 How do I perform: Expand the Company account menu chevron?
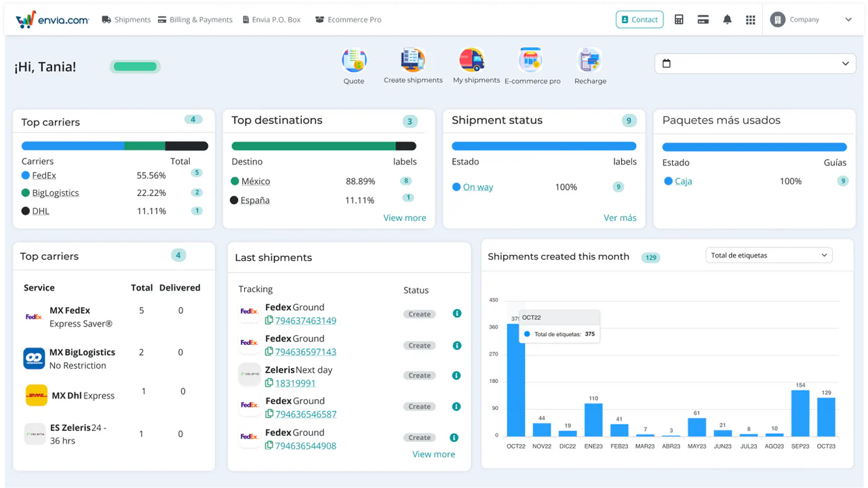[848, 20]
